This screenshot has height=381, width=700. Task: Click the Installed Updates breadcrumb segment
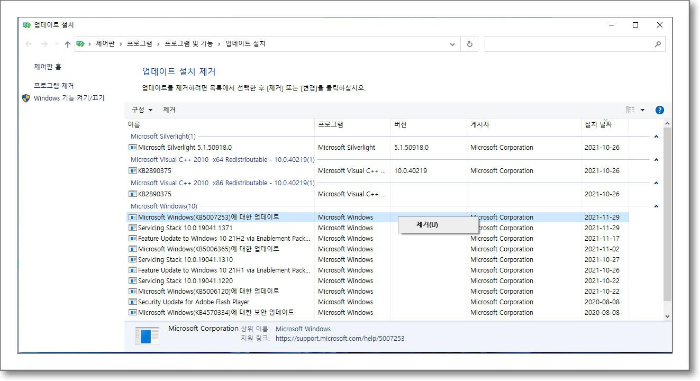246,44
